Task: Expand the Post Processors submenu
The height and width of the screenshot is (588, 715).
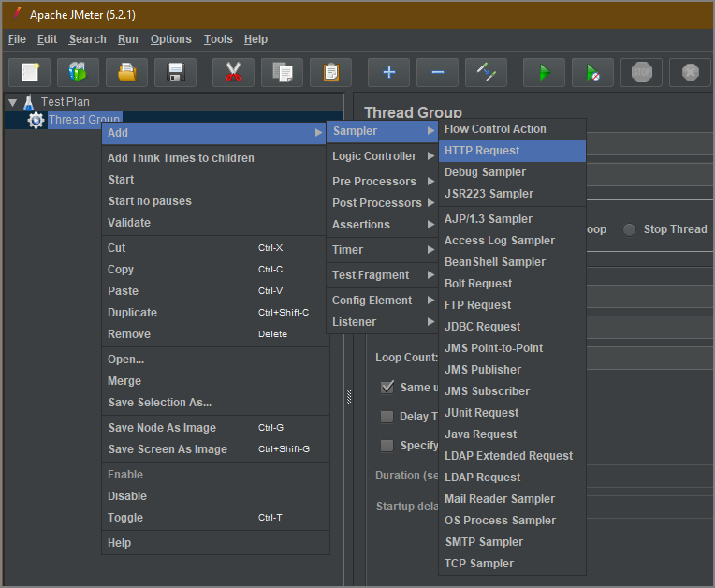Action: (383, 202)
